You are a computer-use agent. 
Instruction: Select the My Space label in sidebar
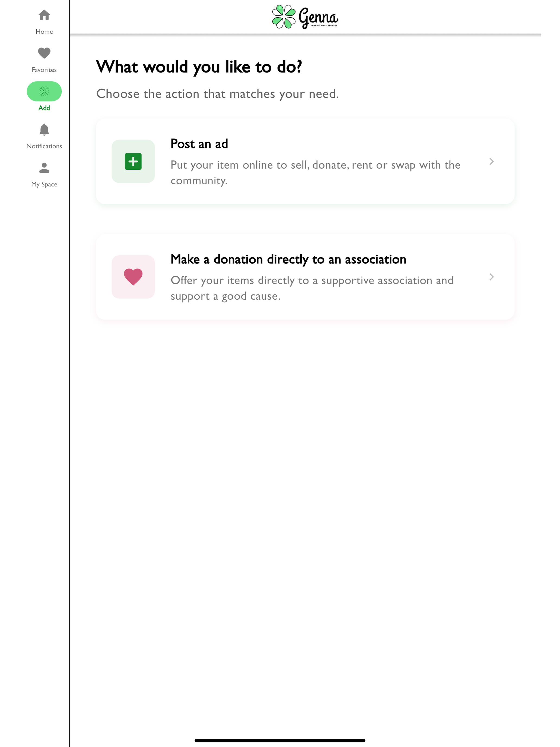point(44,184)
